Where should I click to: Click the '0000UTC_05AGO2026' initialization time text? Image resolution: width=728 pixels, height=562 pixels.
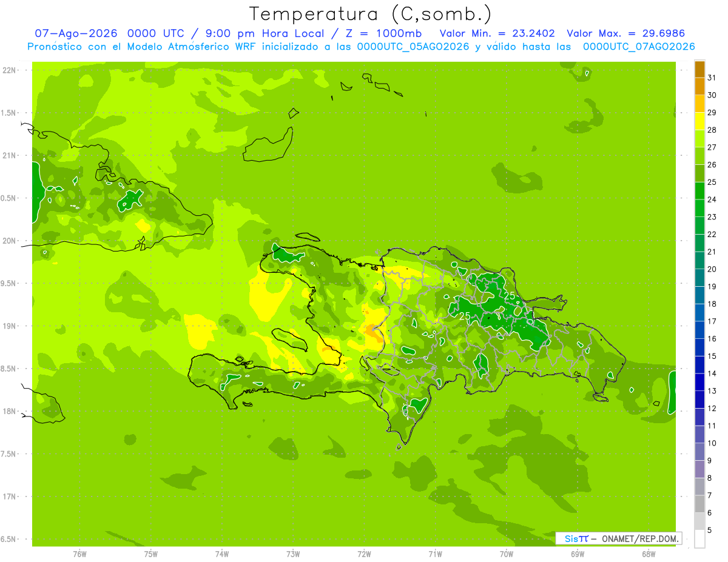[x=413, y=47]
